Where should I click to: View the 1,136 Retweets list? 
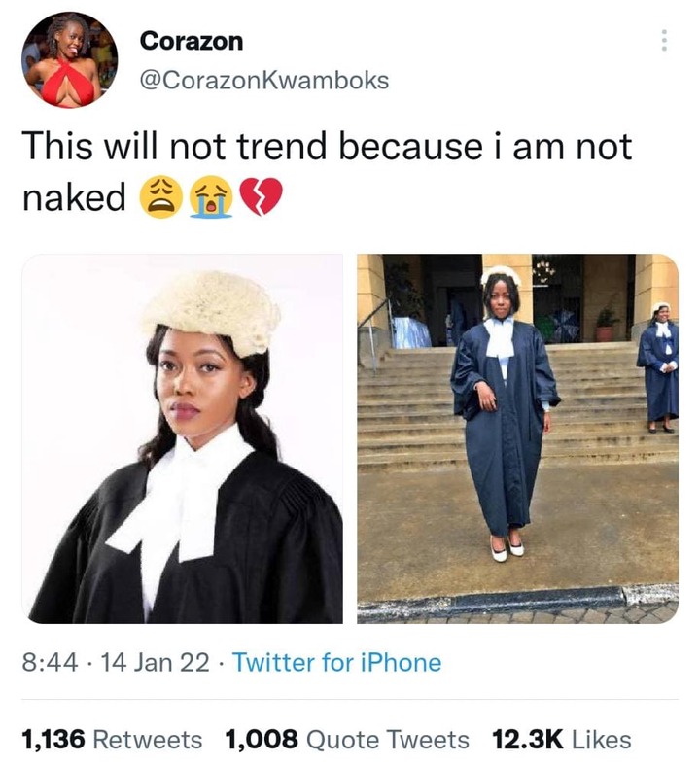(x=112, y=739)
